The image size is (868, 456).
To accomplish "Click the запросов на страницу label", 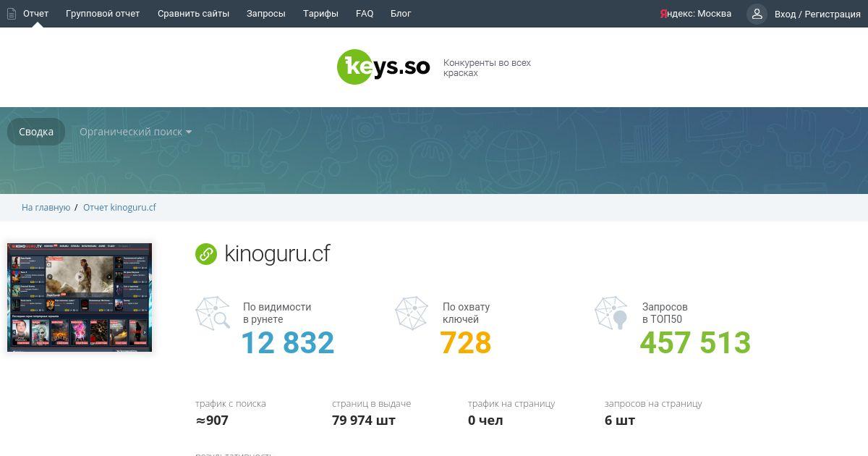I will (x=653, y=404).
